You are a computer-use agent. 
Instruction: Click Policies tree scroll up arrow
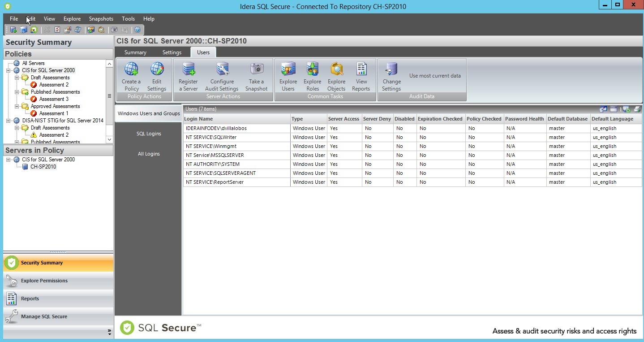109,64
